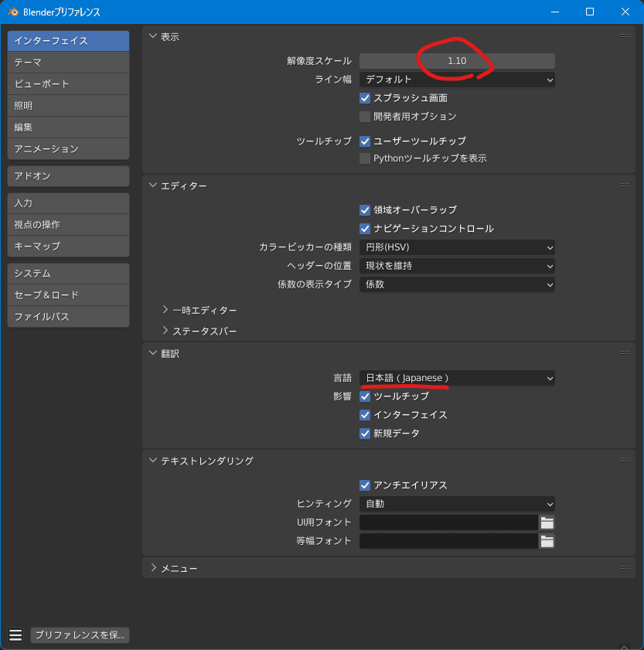
Task: Switch to ビューポート category
Action: (x=69, y=84)
